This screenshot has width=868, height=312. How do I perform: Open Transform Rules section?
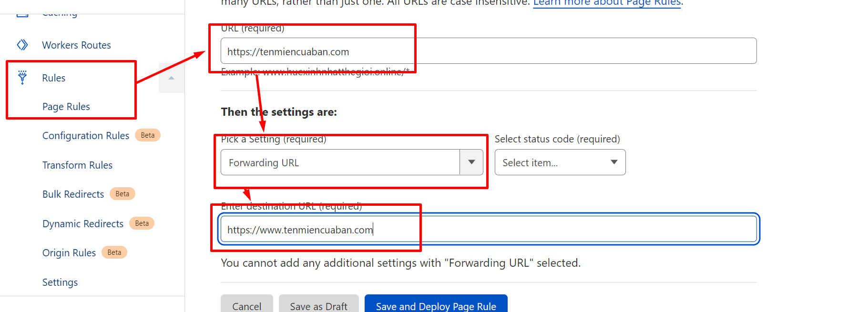[x=77, y=165]
